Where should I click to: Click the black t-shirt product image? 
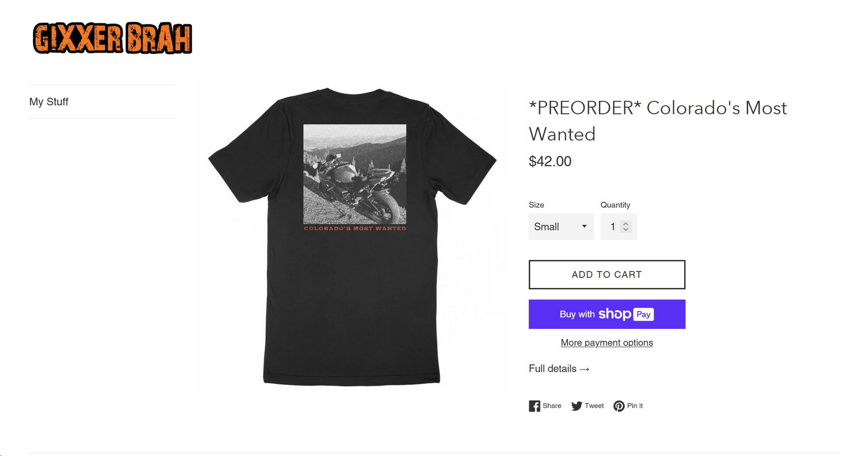352,237
